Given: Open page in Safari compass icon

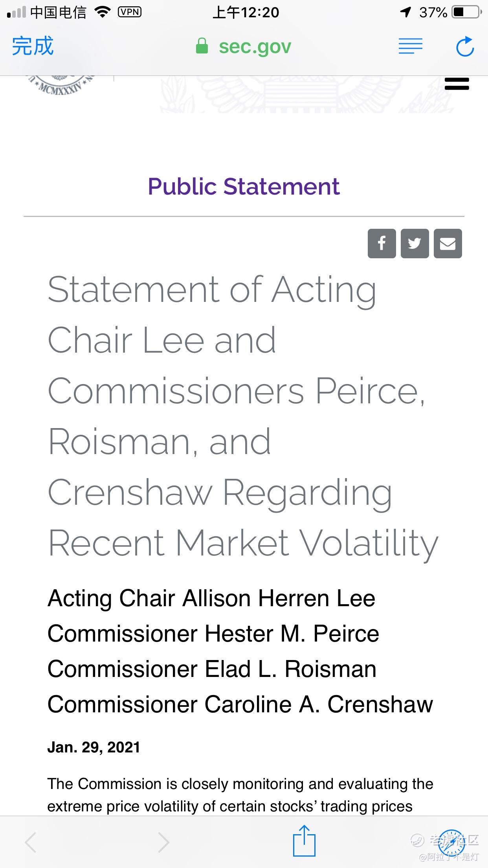Looking at the screenshot, I should point(451,842).
